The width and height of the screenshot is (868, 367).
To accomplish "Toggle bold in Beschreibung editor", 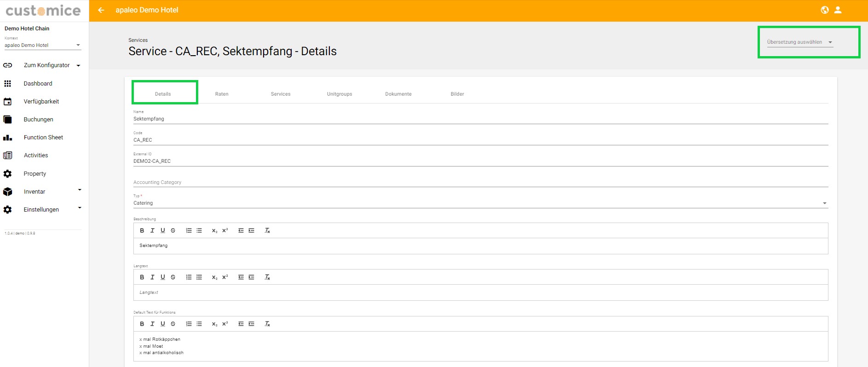I will point(142,230).
